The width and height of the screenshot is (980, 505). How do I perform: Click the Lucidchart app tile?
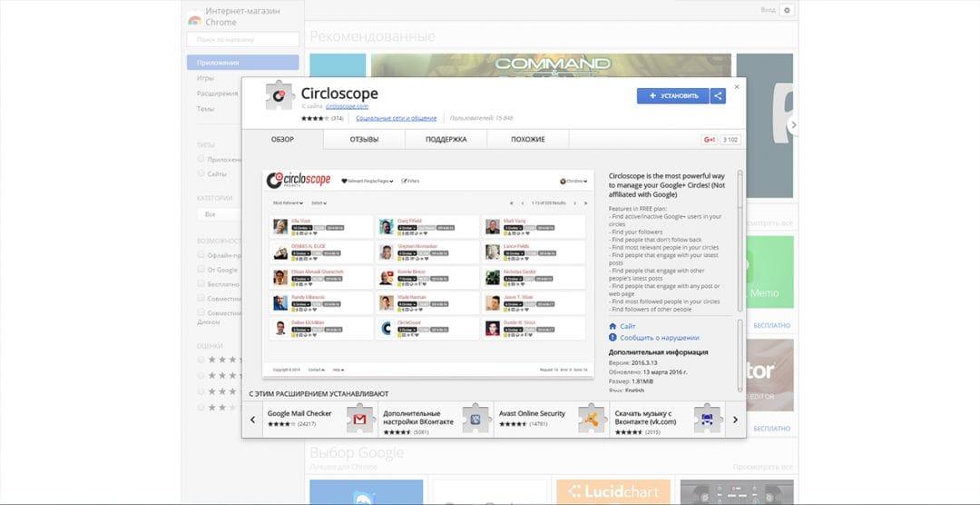click(x=613, y=492)
